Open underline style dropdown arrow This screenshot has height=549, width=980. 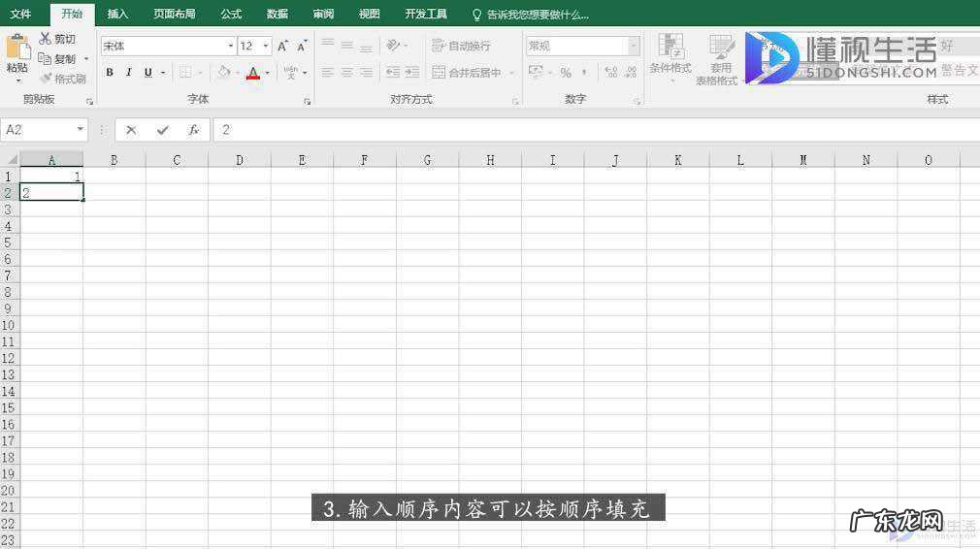pyautogui.click(x=163, y=73)
